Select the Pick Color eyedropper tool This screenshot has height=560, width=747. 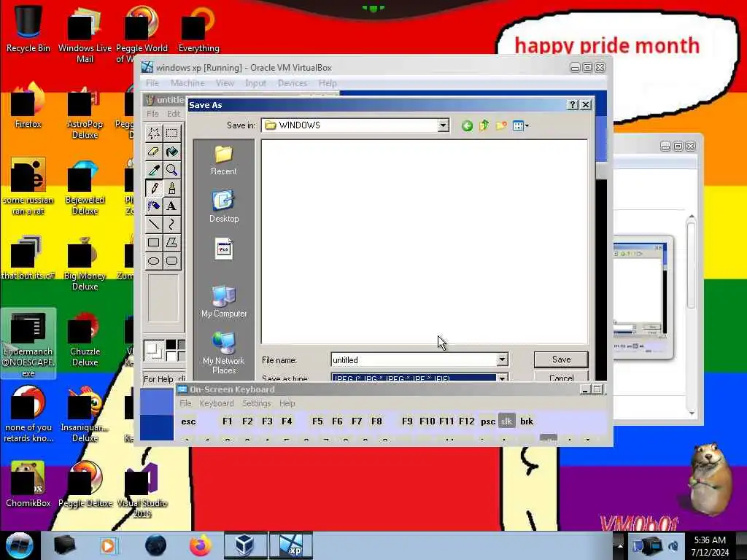pos(153,169)
